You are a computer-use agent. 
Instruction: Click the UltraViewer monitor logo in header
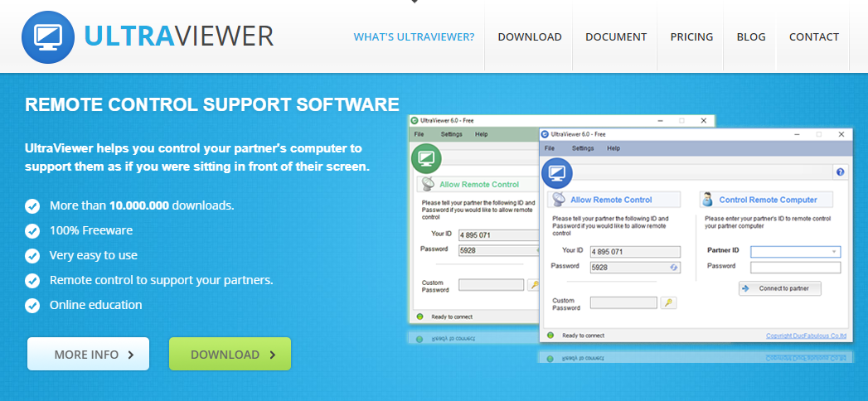point(47,37)
